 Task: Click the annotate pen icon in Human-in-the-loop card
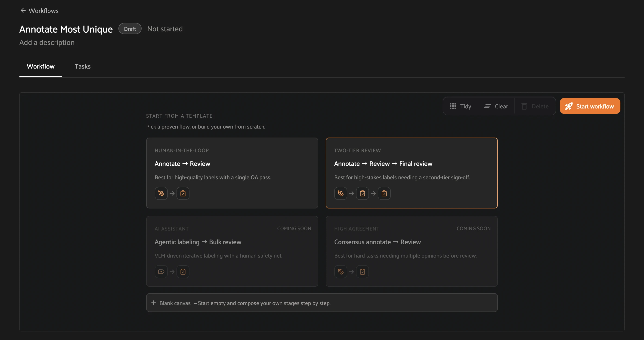pyautogui.click(x=161, y=193)
